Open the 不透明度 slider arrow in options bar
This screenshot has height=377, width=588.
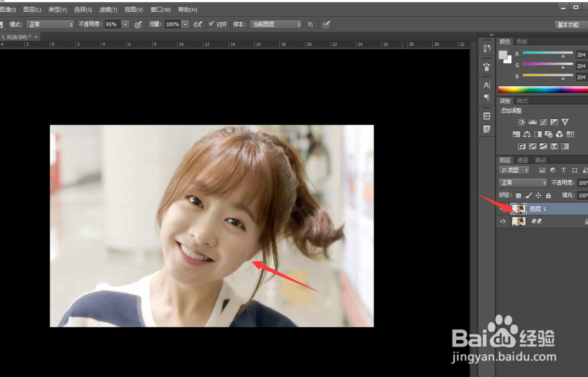pos(126,24)
